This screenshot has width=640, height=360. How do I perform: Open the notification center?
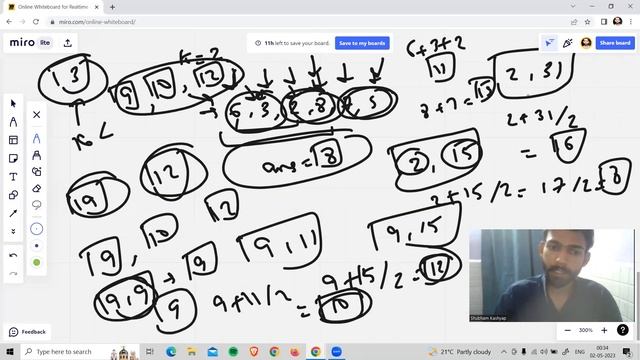point(627,351)
